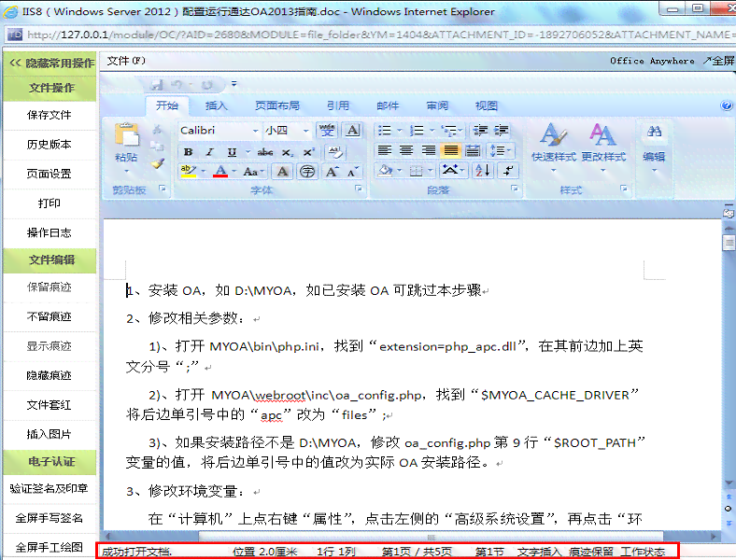Open the 文件(F) menu
Viewport: 736px width, 560px height.
[126, 61]
